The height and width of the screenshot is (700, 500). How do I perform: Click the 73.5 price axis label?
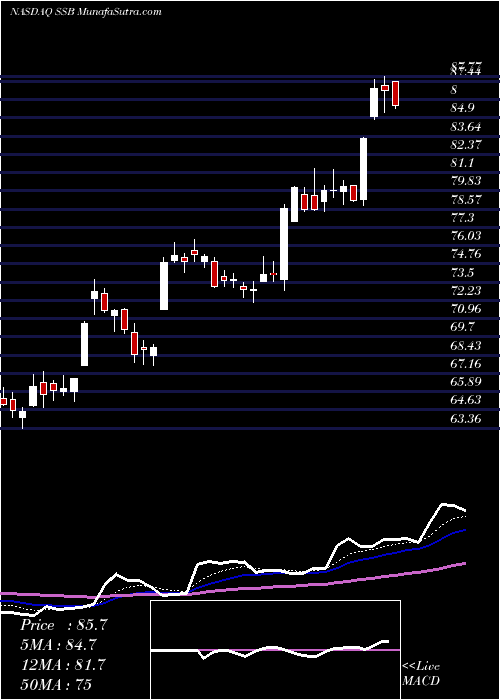point(464,272)
